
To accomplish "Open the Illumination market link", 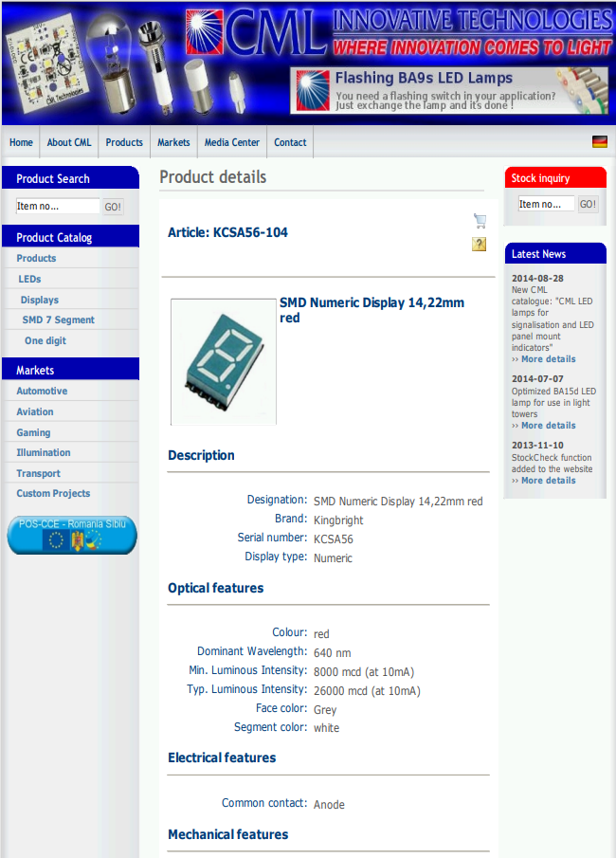I will click(x=44, y=452).
